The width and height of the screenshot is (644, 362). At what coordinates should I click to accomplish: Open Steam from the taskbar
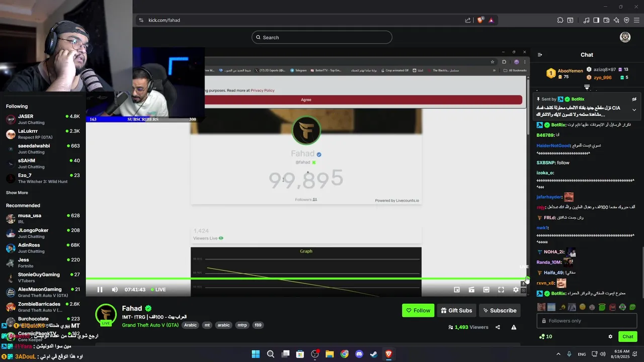click(x=374, y=354)
